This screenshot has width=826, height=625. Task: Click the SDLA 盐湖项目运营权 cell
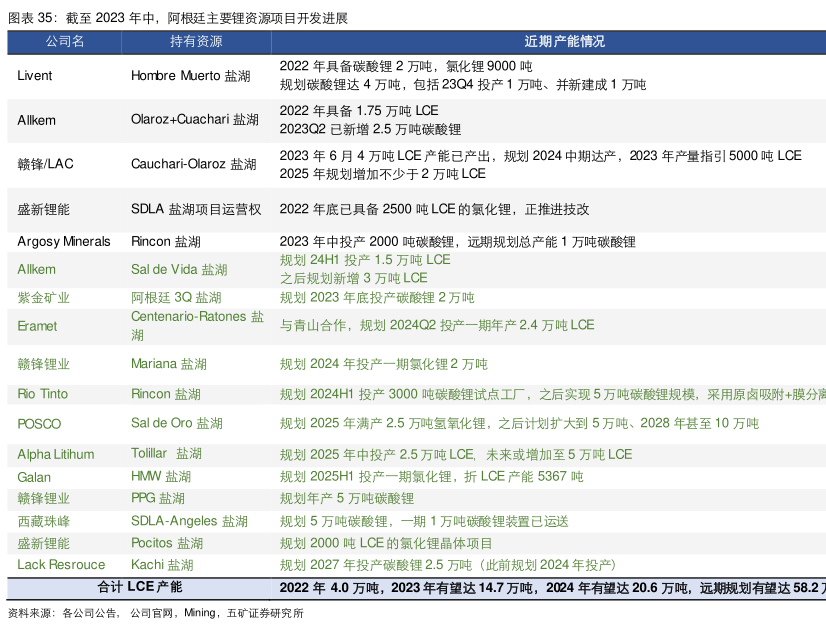point(196,209)
